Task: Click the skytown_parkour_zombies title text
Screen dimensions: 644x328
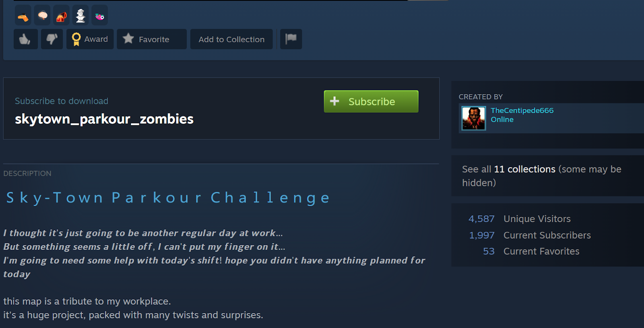Action: (x=104, y=119)
